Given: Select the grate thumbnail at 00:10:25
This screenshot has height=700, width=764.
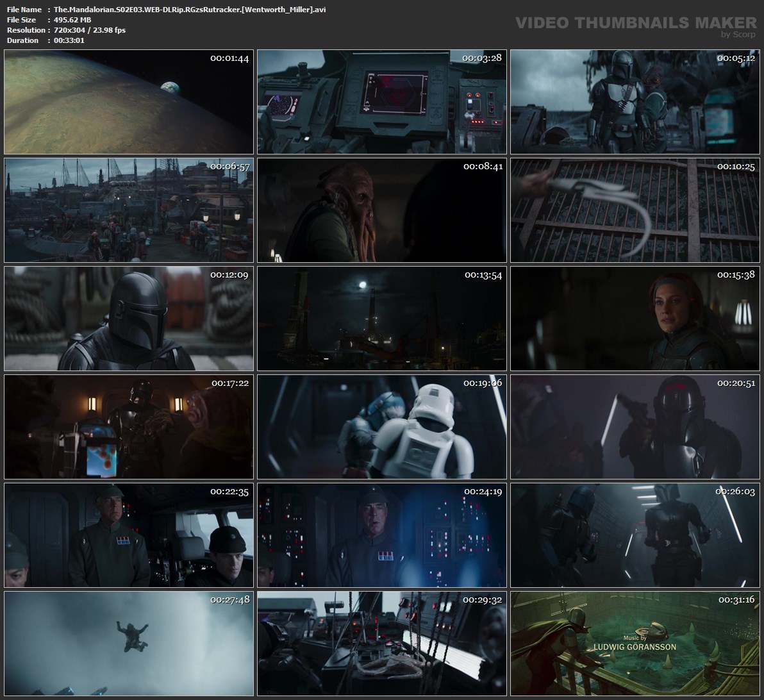Looking at the screenshot, I should tap(635, 210).
